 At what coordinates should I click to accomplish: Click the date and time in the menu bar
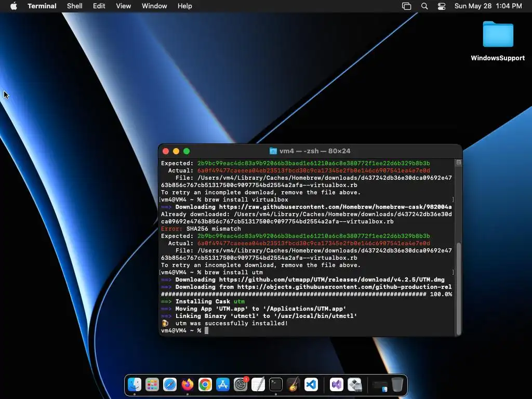488,6
